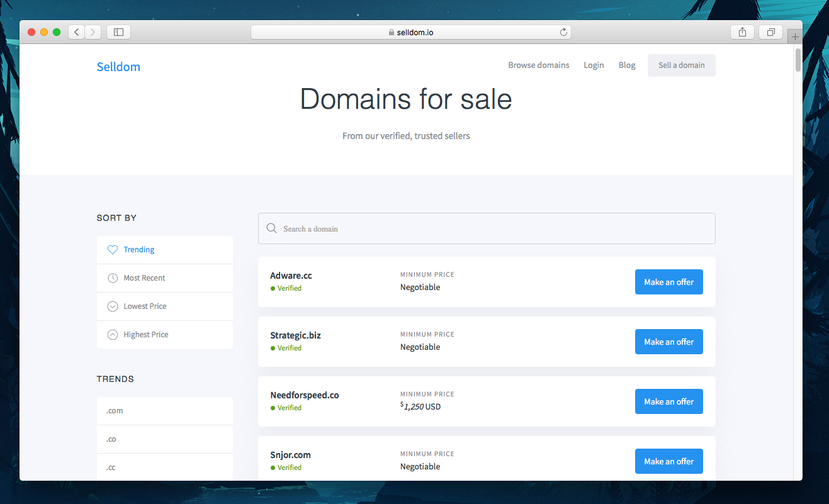Click the page vertical scrollbar thumb
The image size is (829, 504).
coord(798,60)
